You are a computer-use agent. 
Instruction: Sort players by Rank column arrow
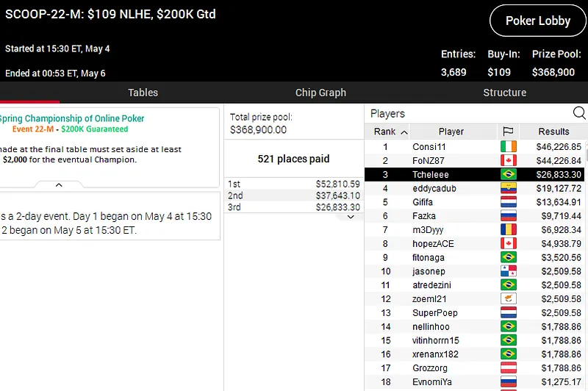tap(404, 132)
